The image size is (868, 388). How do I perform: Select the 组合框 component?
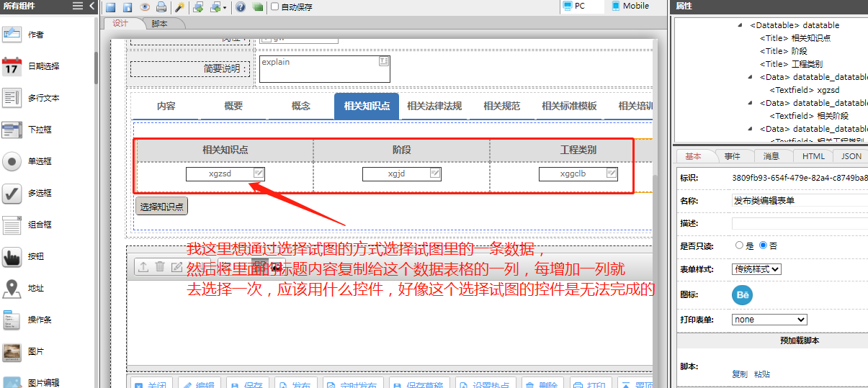point(27,225)
